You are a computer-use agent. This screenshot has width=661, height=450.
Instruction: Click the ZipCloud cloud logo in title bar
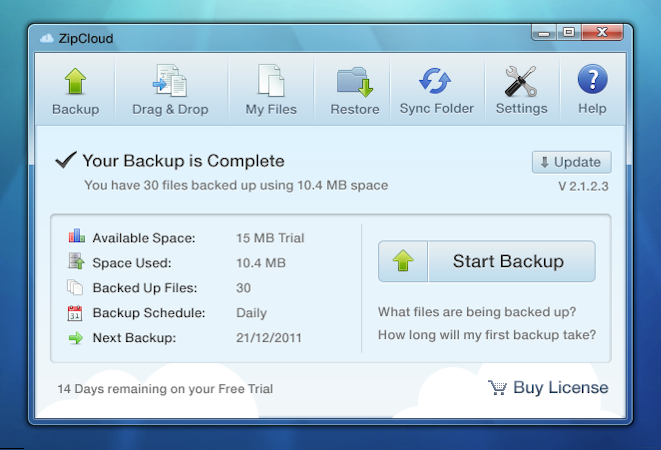click(x=47, y=38)
